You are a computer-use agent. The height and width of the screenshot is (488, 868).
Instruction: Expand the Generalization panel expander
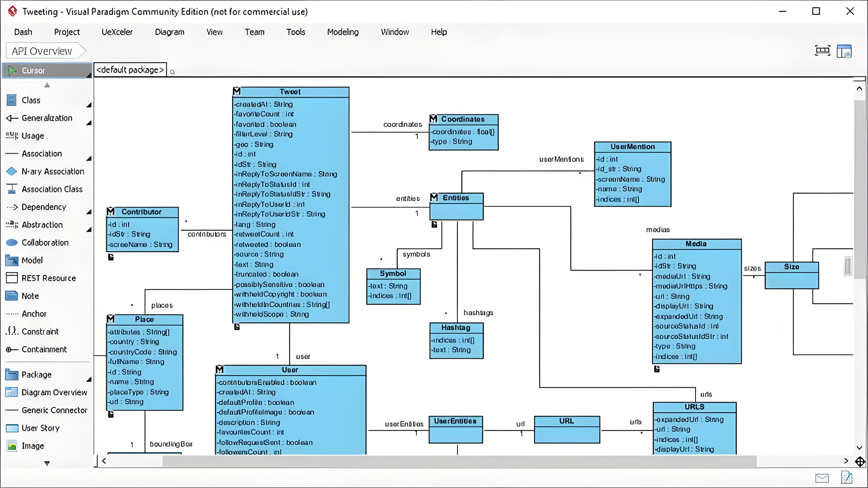[x=88, y=123]
